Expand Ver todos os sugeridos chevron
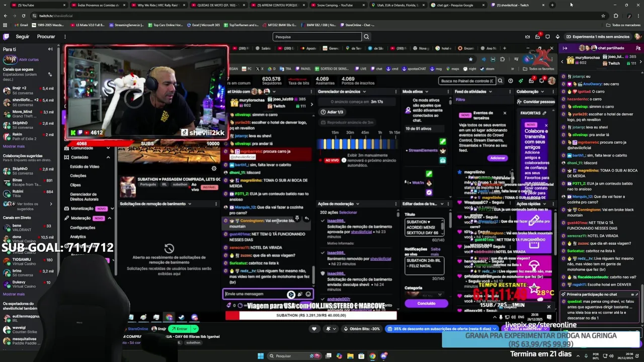 [50, 204]
